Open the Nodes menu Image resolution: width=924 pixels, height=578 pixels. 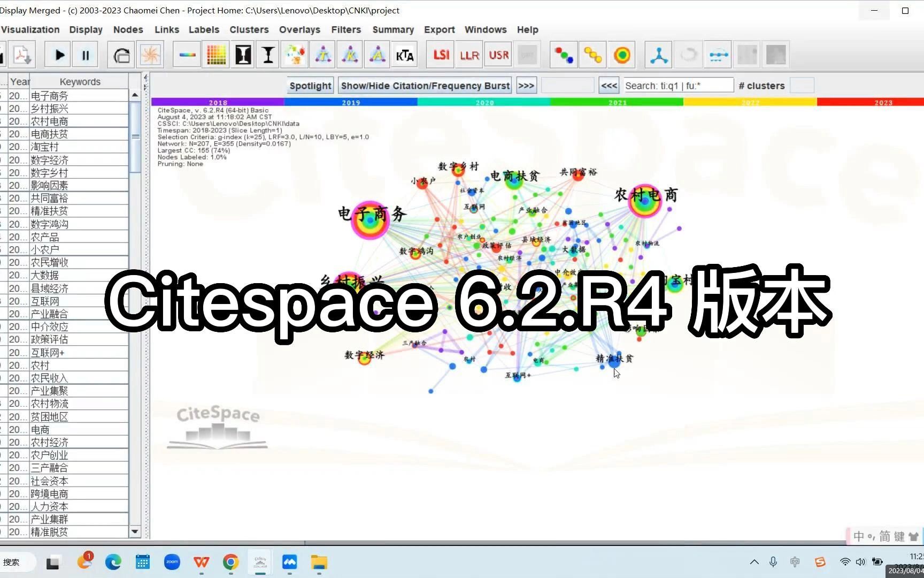pos(128,29)
